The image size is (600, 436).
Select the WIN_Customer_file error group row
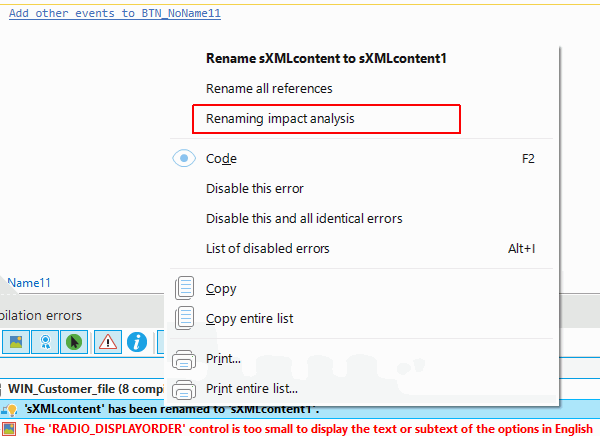tap(82, 389)
